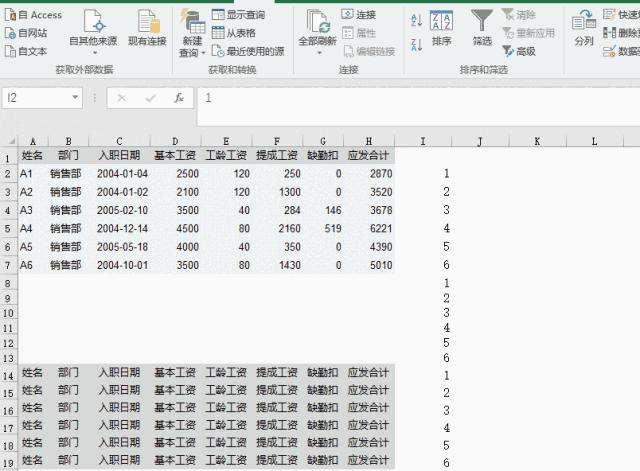The image size is (640, 471).
Task: Click formula bar confirm checkmark
Action: point(151,98)
